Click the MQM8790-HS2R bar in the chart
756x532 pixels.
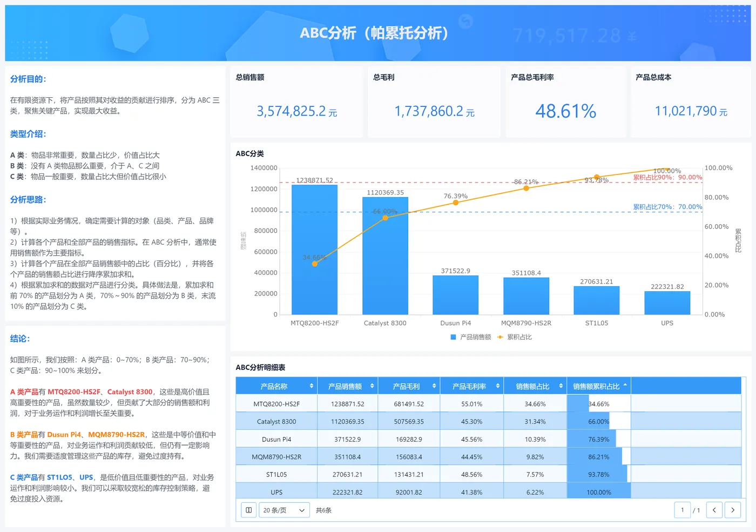[526, 296]
